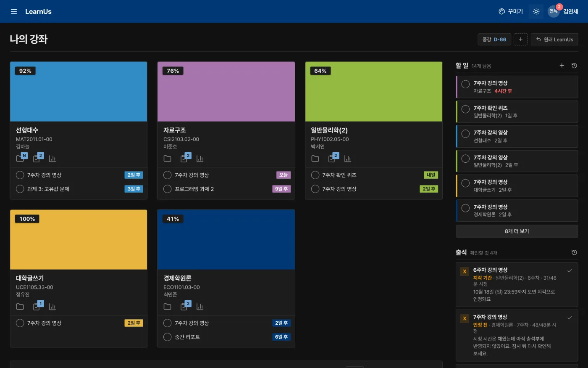This screenshot has height=368, width=588.
Task: Open the 경제학원론 7주차 강의 영상 attendance entry
Action: click(517, 335)
